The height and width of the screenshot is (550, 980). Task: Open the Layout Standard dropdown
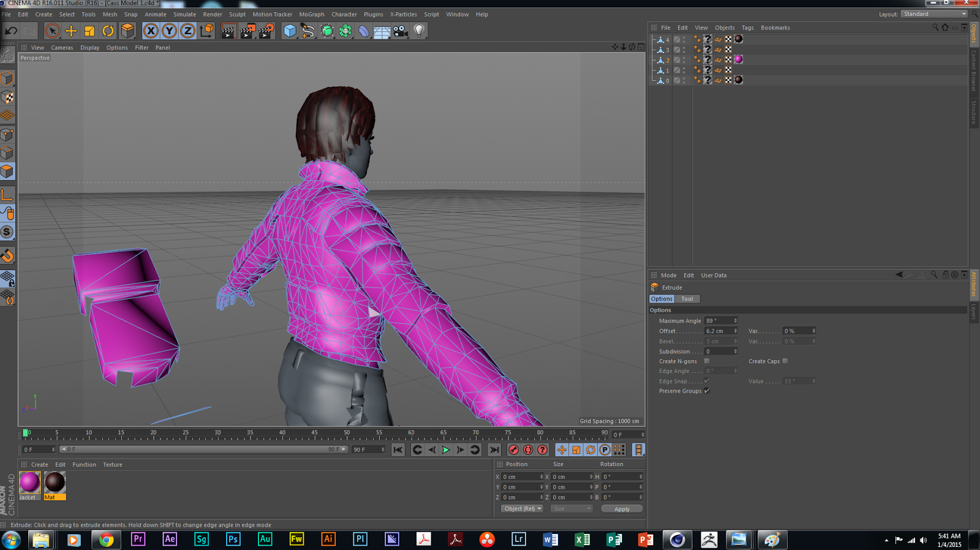[x=934, y=14]
